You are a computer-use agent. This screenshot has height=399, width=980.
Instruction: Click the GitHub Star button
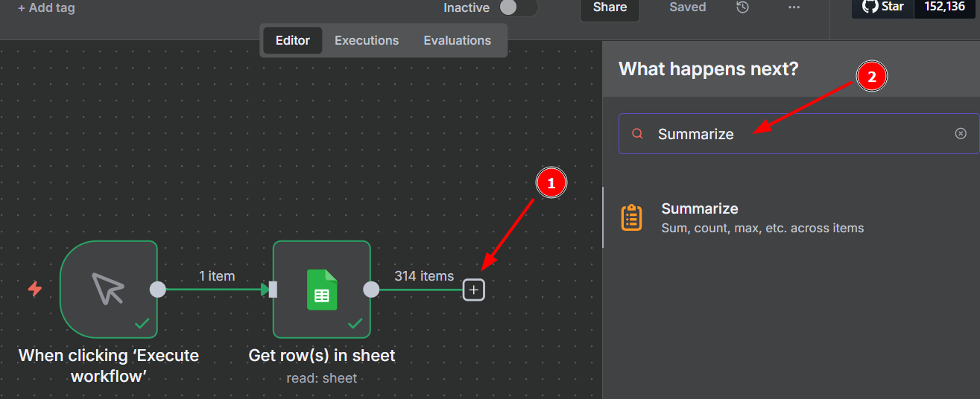(x=883, y=7)
